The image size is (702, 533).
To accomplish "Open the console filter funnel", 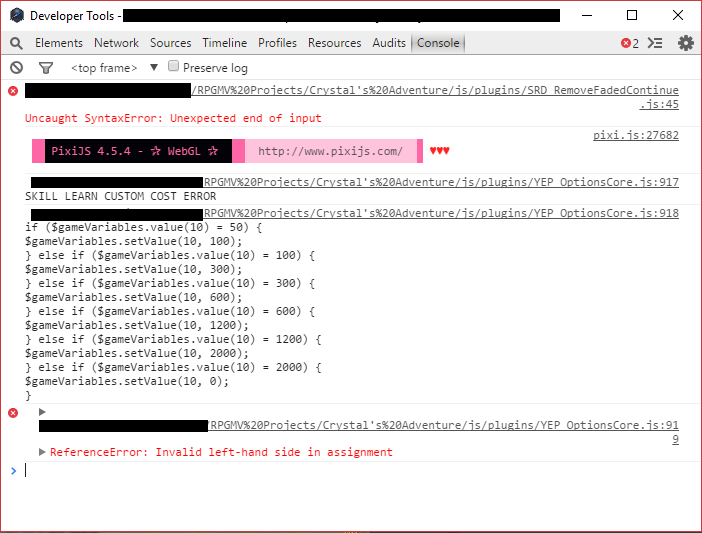I will [46, 68].
